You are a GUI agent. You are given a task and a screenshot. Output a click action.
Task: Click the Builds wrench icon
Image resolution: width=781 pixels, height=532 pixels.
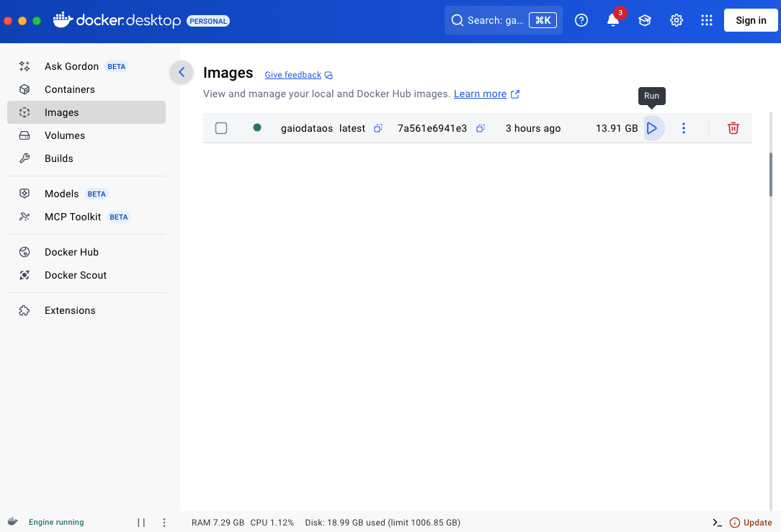pos(24,158)
